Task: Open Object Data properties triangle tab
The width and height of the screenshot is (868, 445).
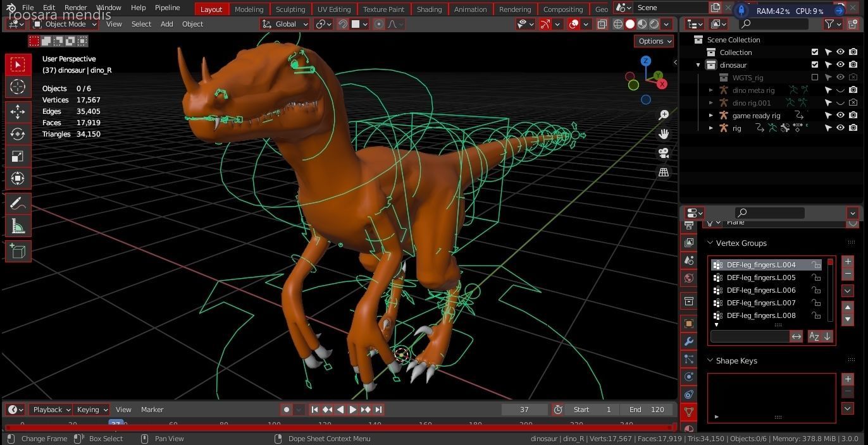Action: pyautogui.click(x=689, y=412)
